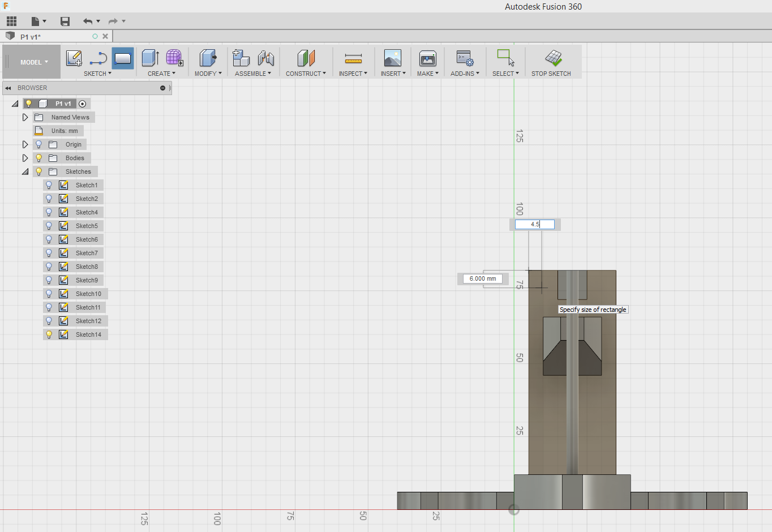This screenshot has height=532, width=772.
Task: Open the MODIFY menu dropdown
Action: (x=208, y=74)
